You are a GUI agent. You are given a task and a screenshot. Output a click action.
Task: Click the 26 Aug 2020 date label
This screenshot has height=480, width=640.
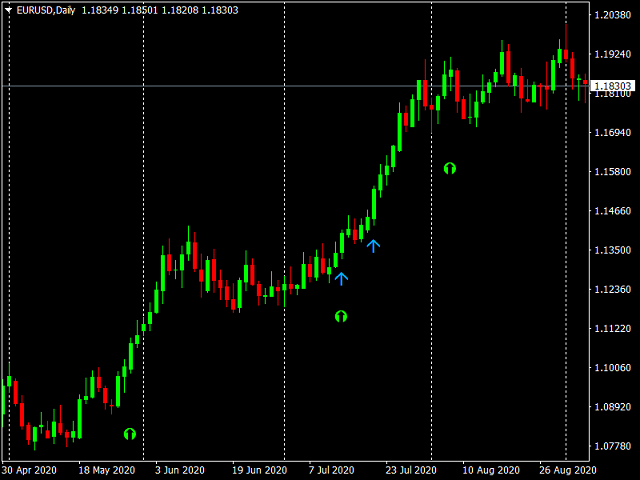click(568, 470)
